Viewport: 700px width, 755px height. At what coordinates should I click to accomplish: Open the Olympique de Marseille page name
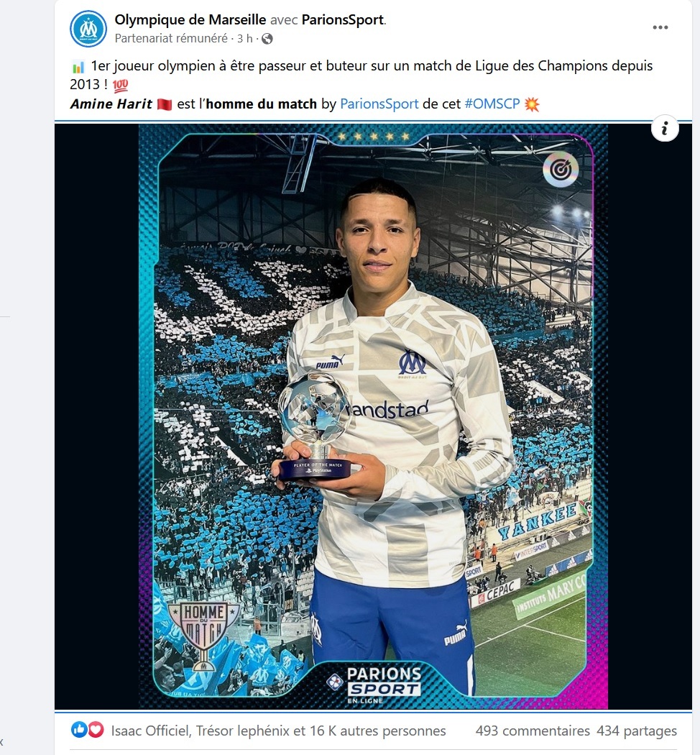click(x=190, y=19)
